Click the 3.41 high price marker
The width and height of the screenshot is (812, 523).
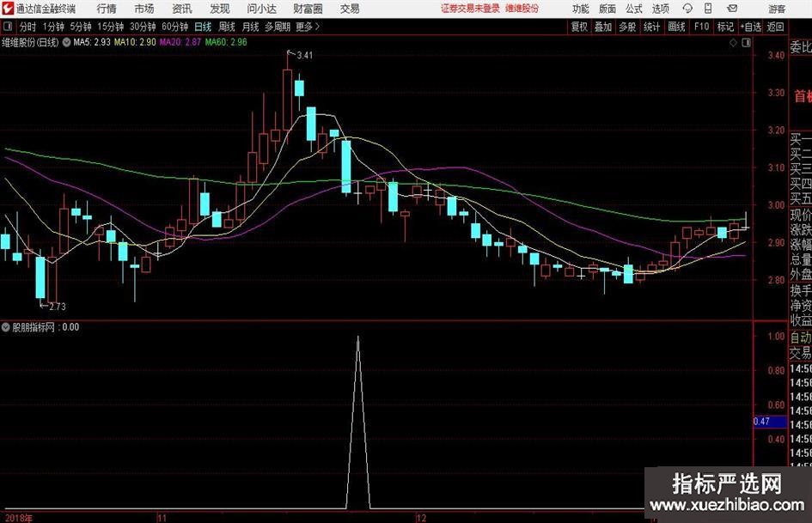[x=304, y=55]
